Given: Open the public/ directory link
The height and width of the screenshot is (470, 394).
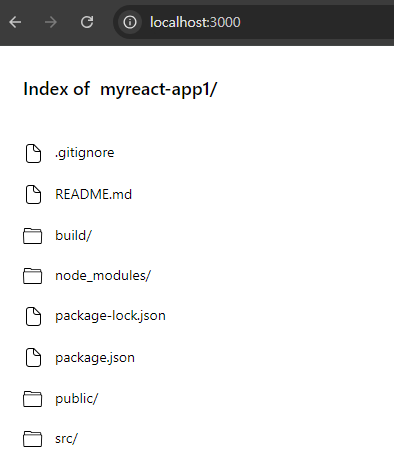Looking at the screenshot, I should click(x=77, y=399).
